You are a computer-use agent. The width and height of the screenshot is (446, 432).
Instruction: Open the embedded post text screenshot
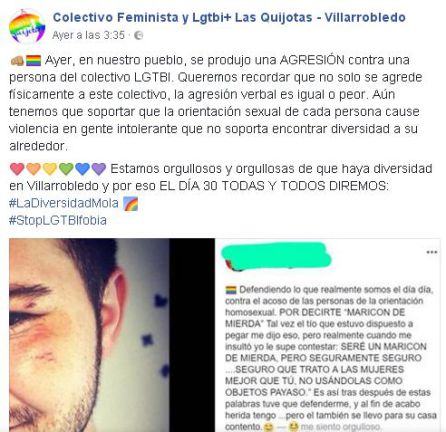(328, 335)
